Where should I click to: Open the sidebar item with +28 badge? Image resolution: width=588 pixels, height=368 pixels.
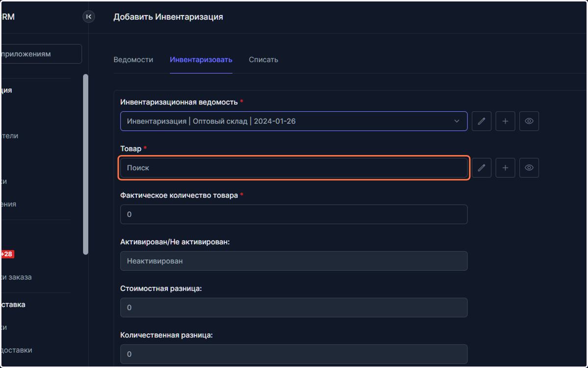(x=7, y=254)
